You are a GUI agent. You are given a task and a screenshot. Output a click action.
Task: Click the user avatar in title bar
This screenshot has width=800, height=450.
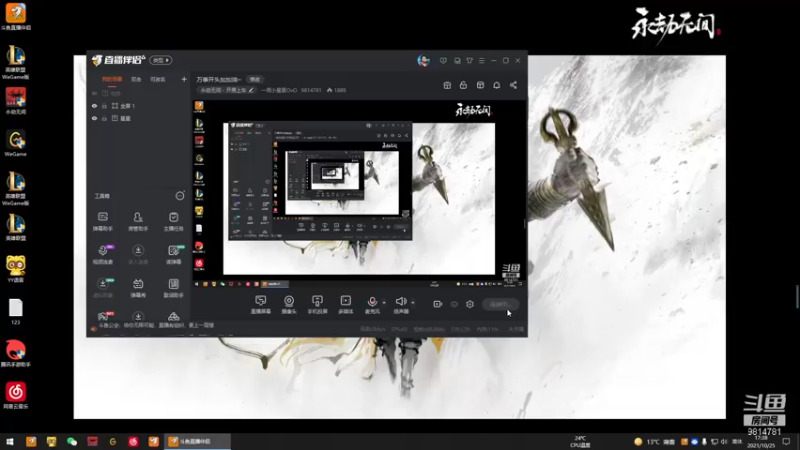point(423,60)
